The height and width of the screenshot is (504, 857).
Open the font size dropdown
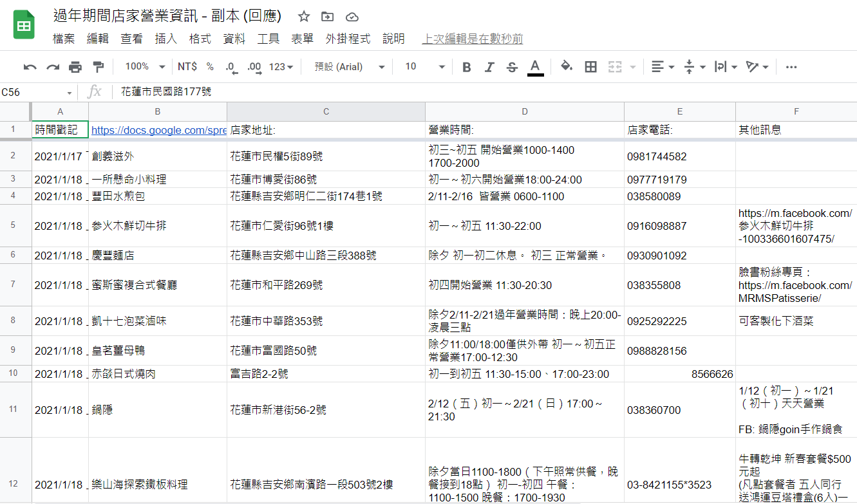click(x=425, y=67)
